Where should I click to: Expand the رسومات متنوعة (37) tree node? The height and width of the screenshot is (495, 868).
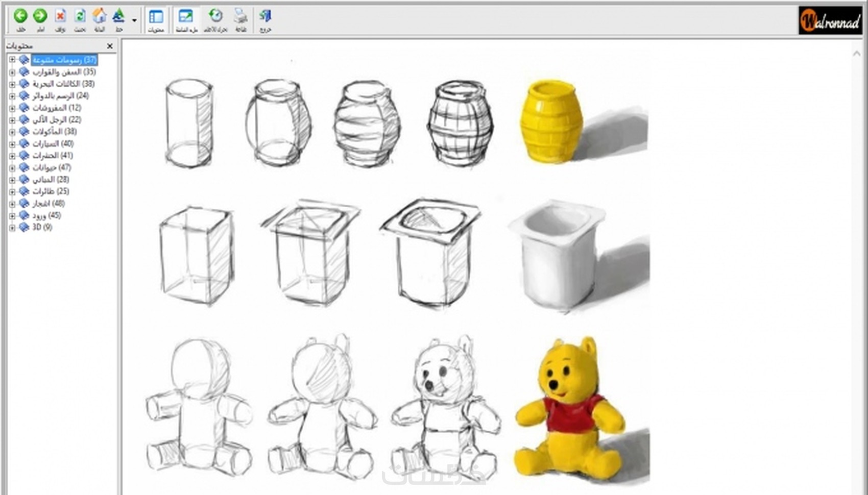[x=12, y=60]
